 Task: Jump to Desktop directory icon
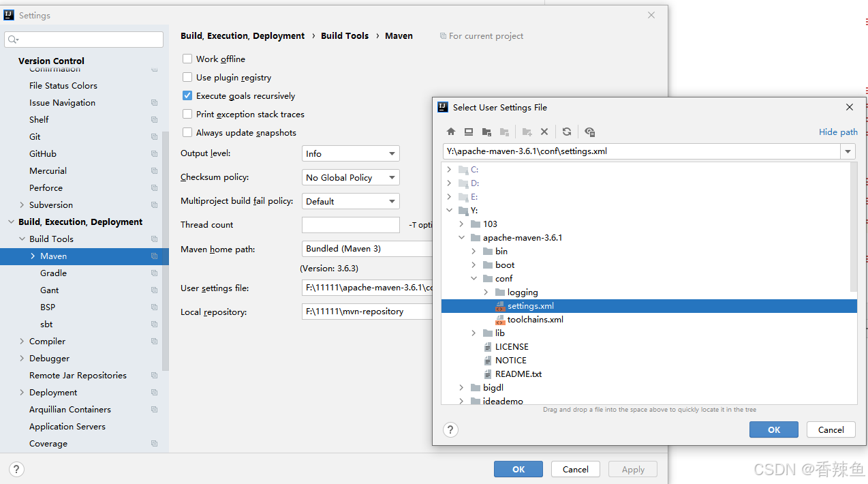469,132
